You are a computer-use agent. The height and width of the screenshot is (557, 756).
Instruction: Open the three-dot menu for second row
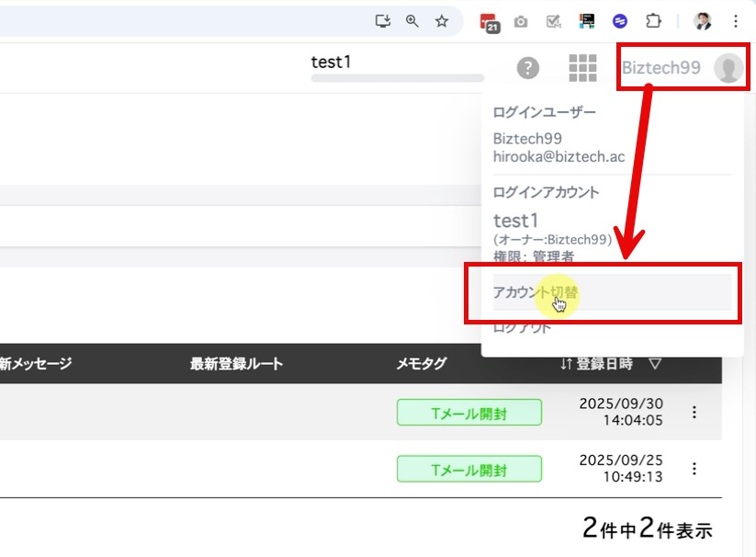click(694, 469)
